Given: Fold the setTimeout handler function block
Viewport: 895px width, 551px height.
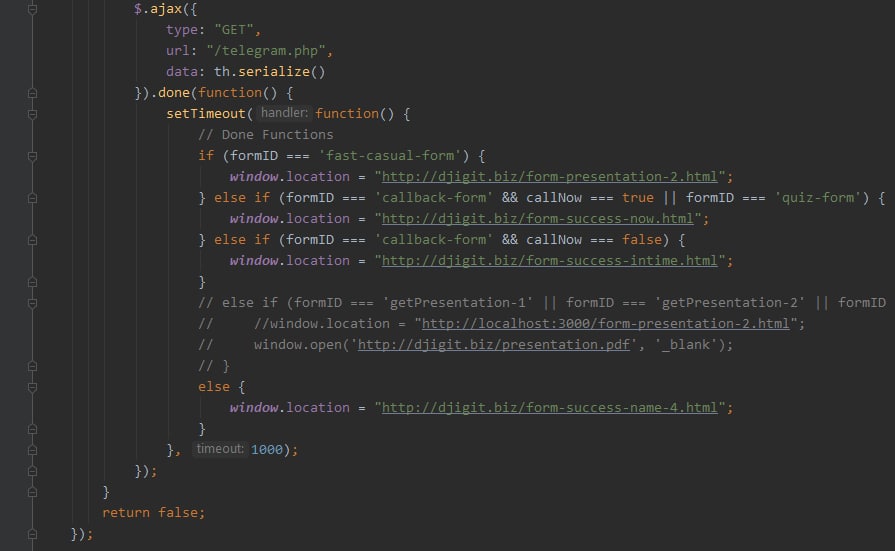Looking at the screenshot, I should click(33, 114).
